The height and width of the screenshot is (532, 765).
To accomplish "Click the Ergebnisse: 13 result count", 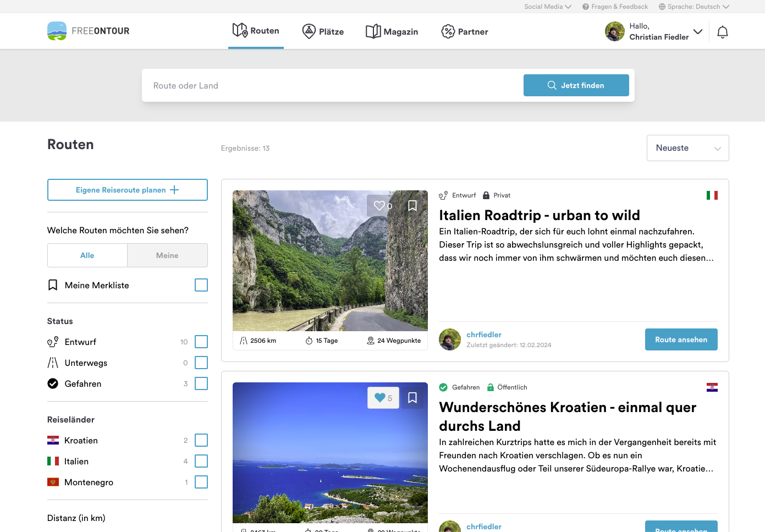I will [x=245, y=149].
